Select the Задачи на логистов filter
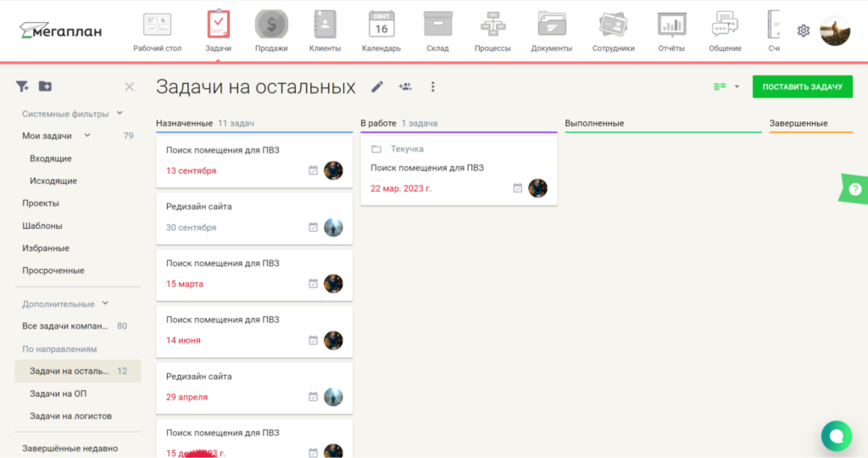This screenshot has width=868, height=458. 70,416
